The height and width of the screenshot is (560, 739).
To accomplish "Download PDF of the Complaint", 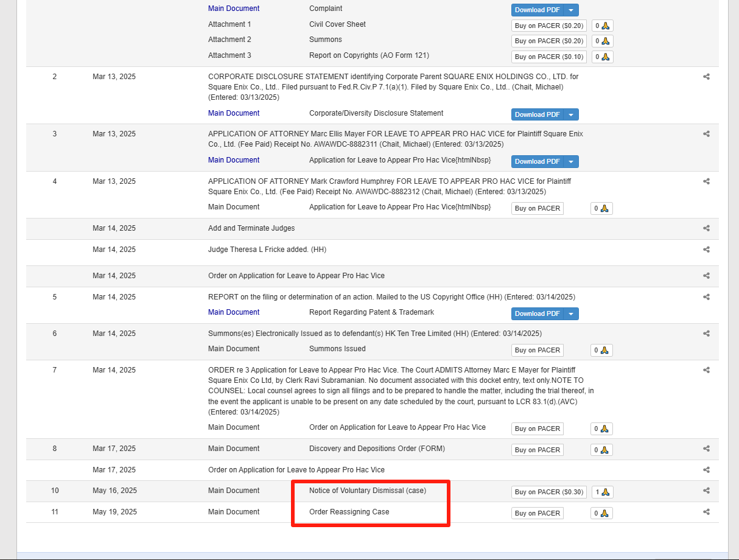I will pos(538,10).
